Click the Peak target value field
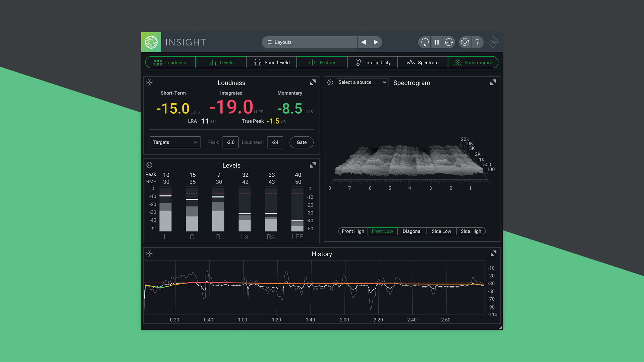Image resolution: width=644 pixels, height=362 pixels. [230, 142]
